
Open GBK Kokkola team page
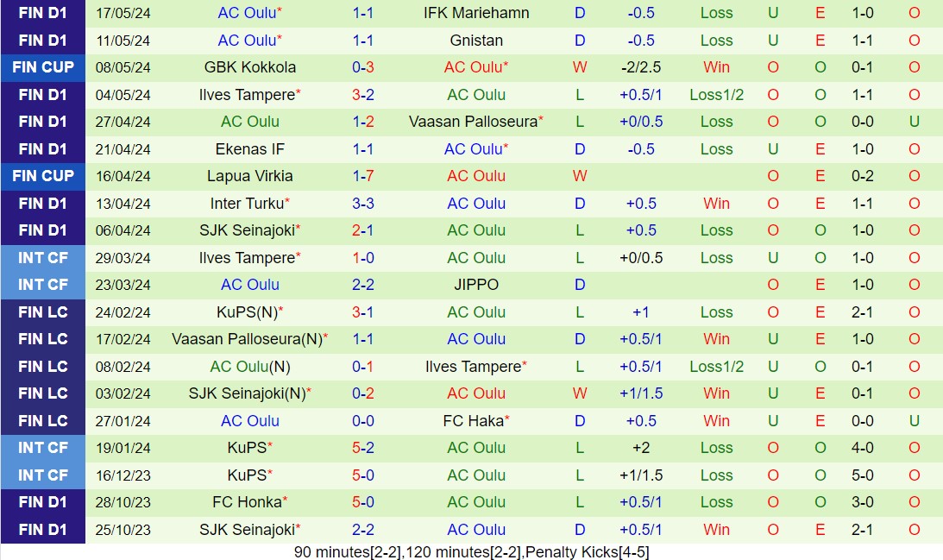(250, 67)
